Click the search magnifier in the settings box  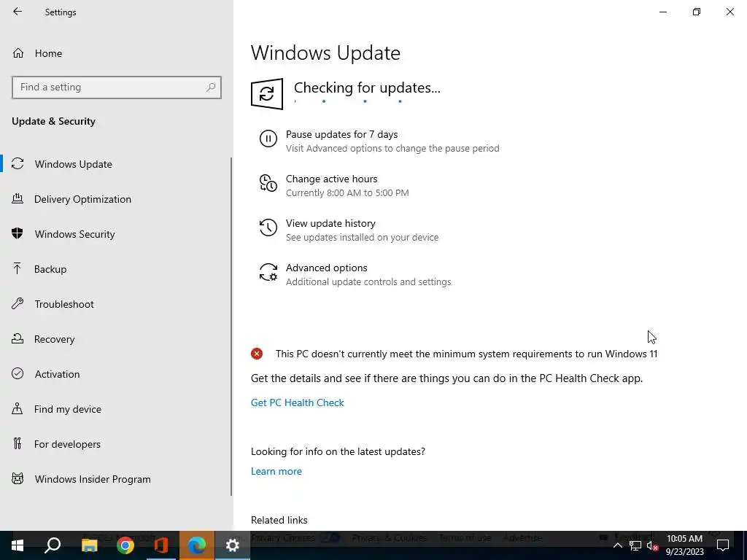point(211,87)
